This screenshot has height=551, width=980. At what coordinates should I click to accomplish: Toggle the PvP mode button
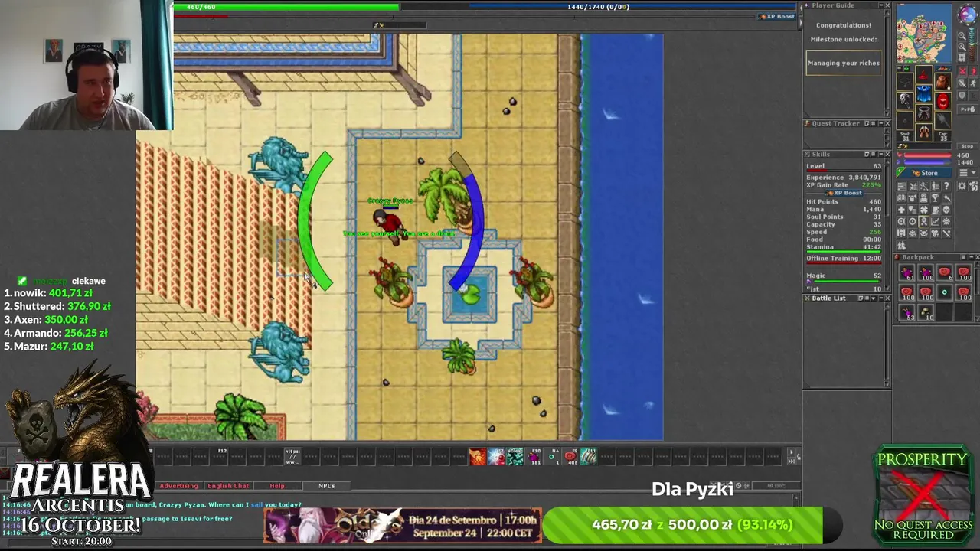tap(969, 109)
